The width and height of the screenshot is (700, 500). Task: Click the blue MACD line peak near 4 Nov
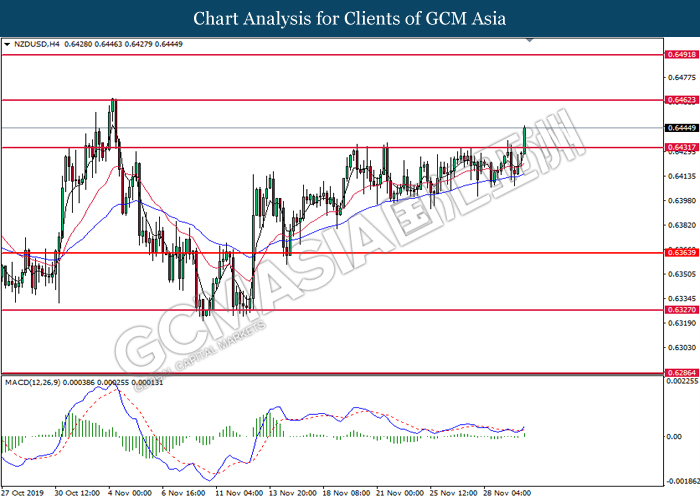pyautogui.click(x=112, y=385)
